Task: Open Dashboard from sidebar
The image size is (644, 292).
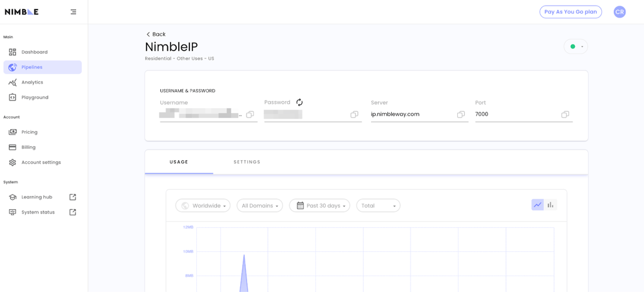Action: [43, 52]
